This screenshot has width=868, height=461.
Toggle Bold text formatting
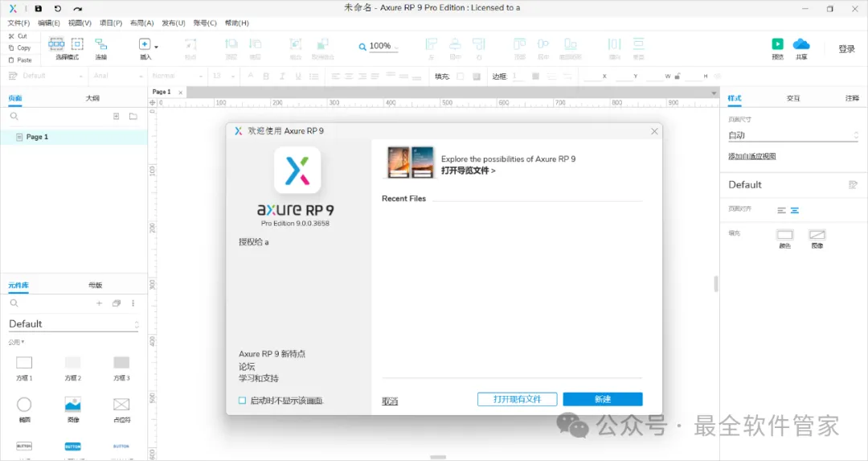(266, 76)
